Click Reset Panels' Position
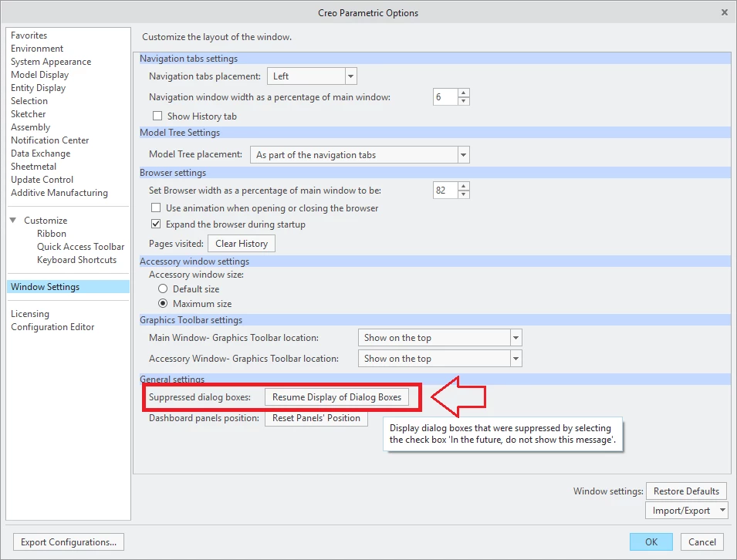 tap(316, 417)
